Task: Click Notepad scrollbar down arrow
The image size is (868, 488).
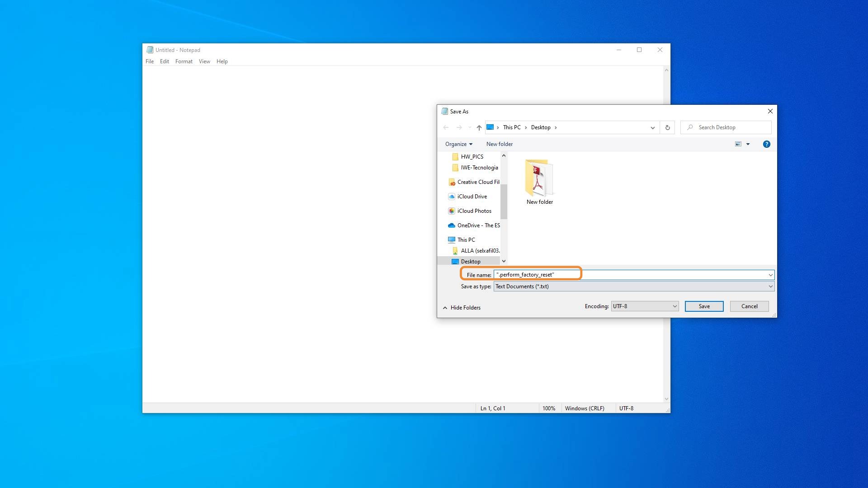Action: pyautogui.click(x=666, y=399)
